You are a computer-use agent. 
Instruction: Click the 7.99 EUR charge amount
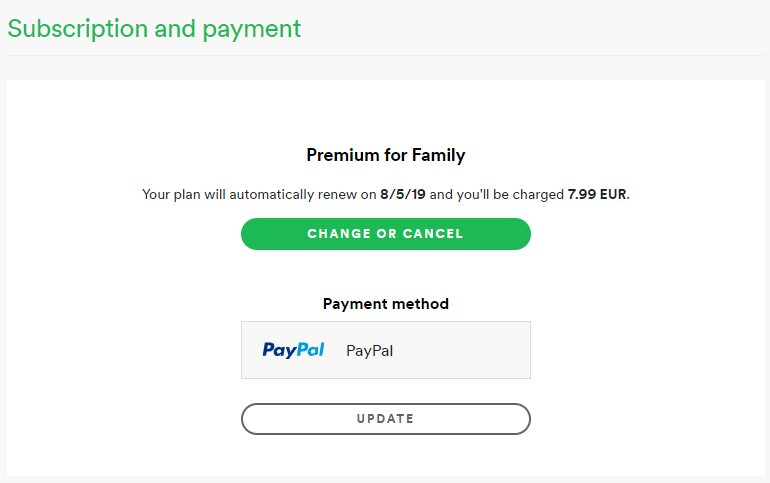click(597, 194)
